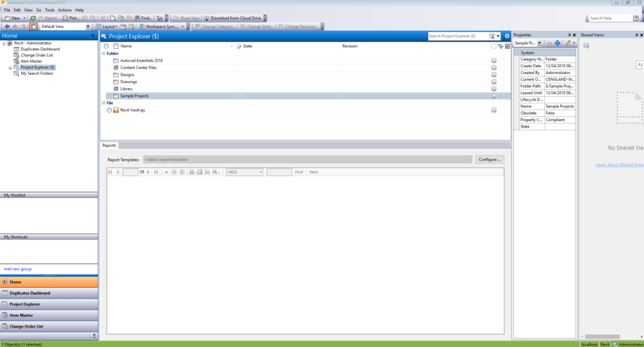The image size is (644, 347).
Task: Open the Report Templates dropdown
Action: (x=308, y=159)
